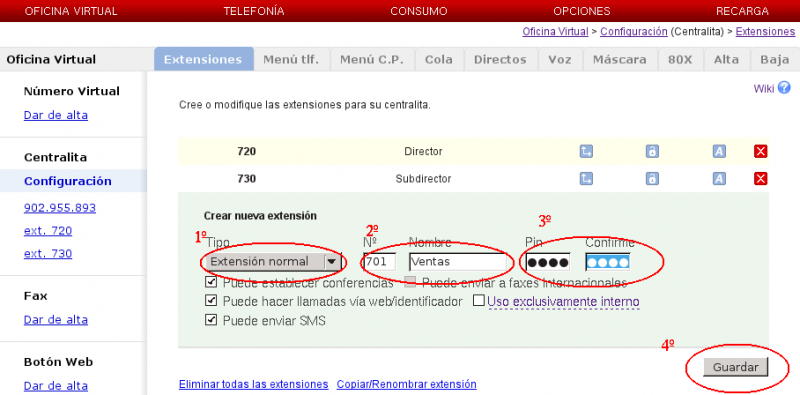800x395 pixels.
Task: Click extension number 730 in list
Action: 246,179
